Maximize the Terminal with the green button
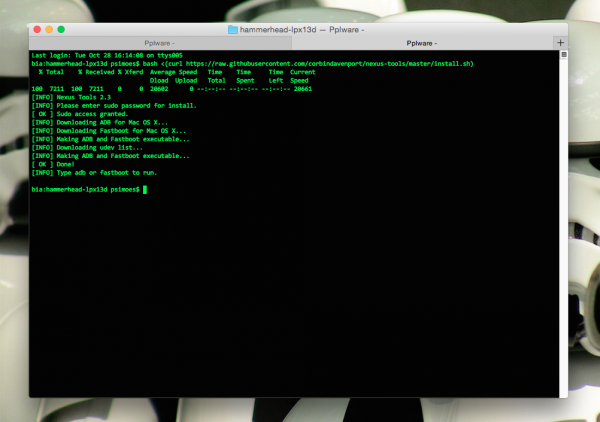The image size is (600, 422). tap(61, 29)
